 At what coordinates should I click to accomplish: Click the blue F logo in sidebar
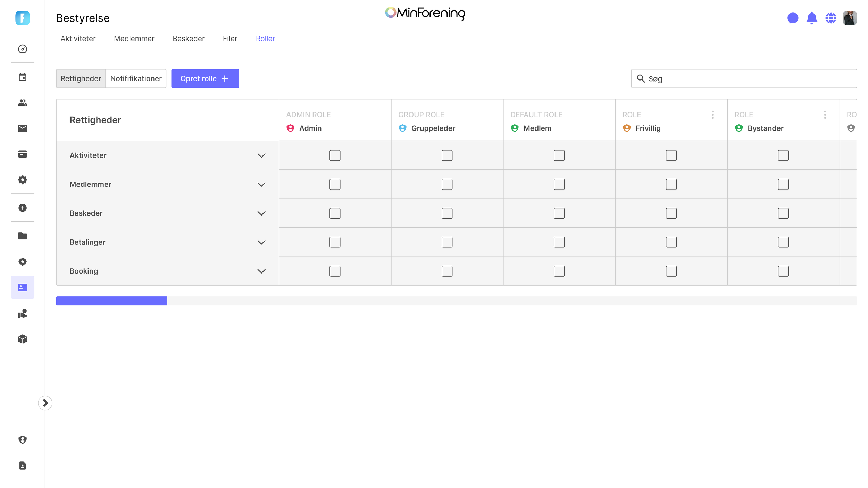pyautogui.click(x=23, y=18)
